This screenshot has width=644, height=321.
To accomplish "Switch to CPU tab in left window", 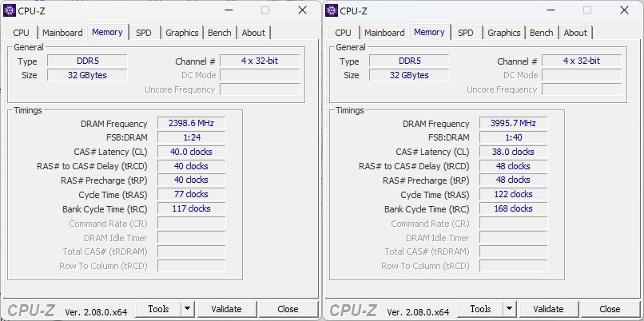I will (x=22, y=33).
